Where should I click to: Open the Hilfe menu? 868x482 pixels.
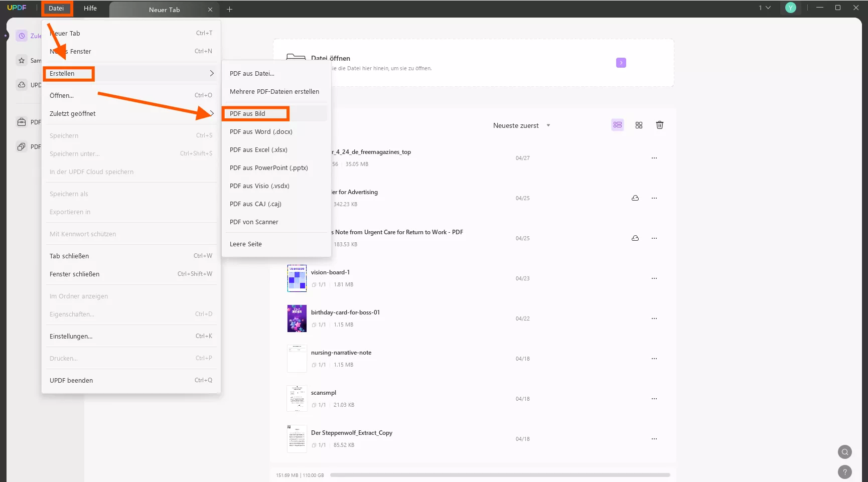coord(90,9)
